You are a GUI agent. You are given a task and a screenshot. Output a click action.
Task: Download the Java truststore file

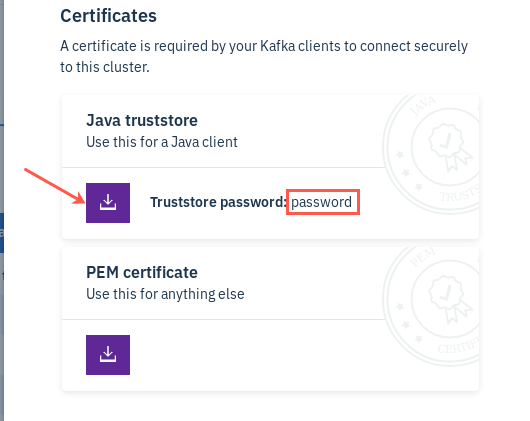point(108,203)
